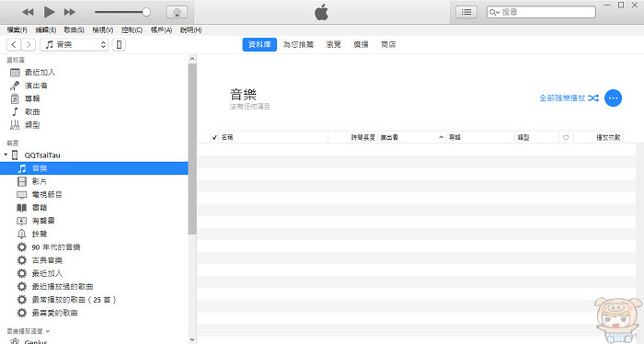Switch to the 資料庫 tab
This screenshot has height=344, width=644.
[259, 44]
